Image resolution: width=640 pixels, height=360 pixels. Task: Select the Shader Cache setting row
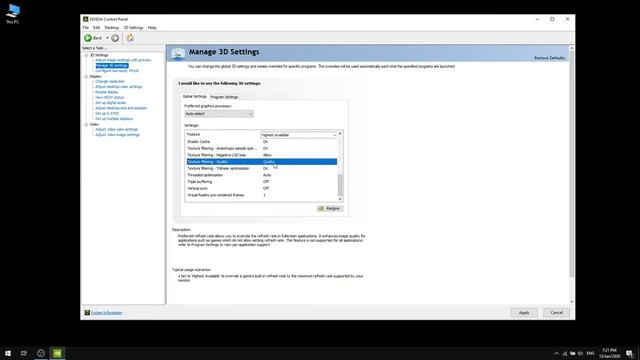pos(262,142)
